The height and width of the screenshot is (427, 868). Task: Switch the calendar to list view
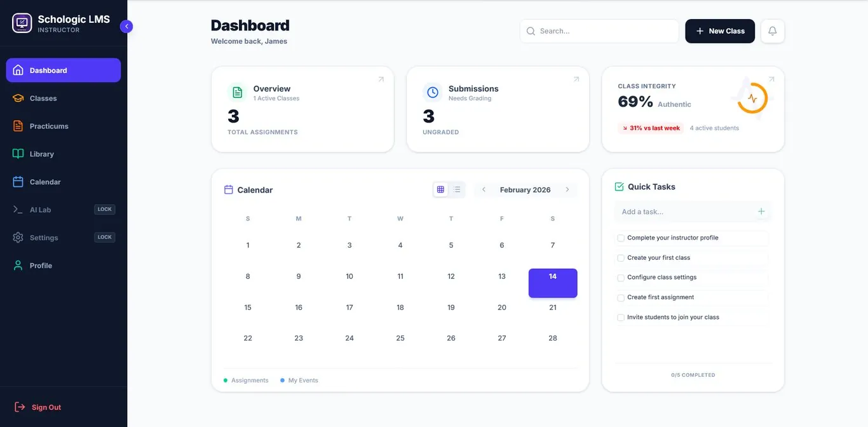tap(457, 189)
